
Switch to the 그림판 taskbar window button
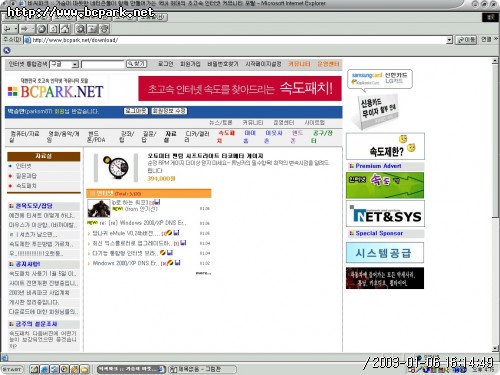click(x=202, y=369)
